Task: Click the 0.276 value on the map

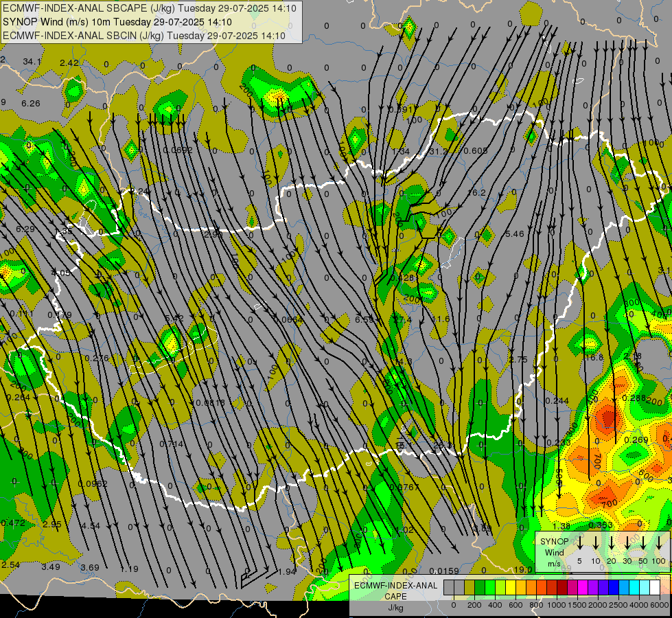Action: (97, 358)
